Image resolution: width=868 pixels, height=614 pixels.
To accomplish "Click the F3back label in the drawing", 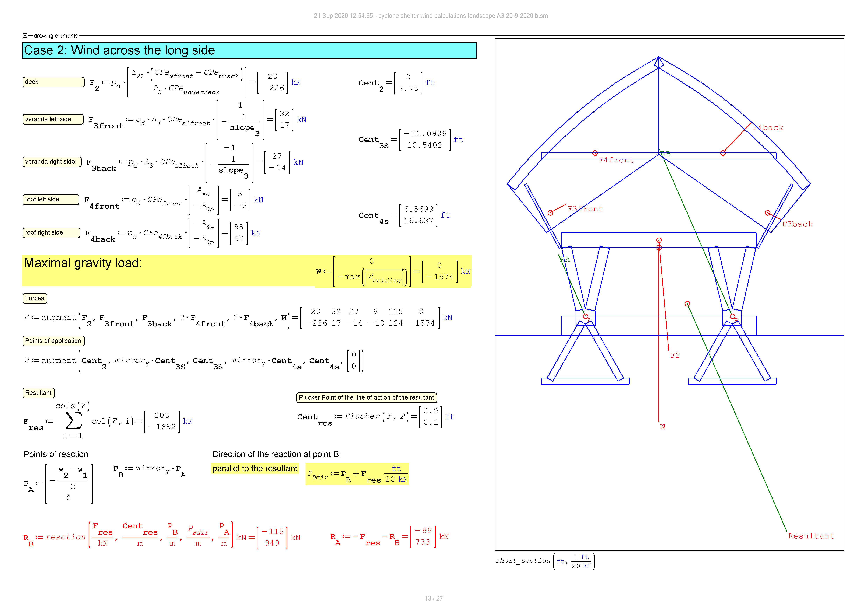I will 797,224.
